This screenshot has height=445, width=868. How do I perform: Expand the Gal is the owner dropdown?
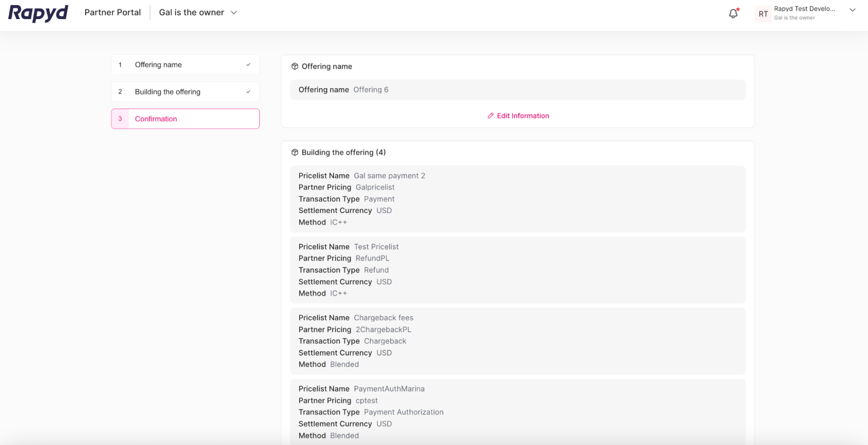coord(234,13)
